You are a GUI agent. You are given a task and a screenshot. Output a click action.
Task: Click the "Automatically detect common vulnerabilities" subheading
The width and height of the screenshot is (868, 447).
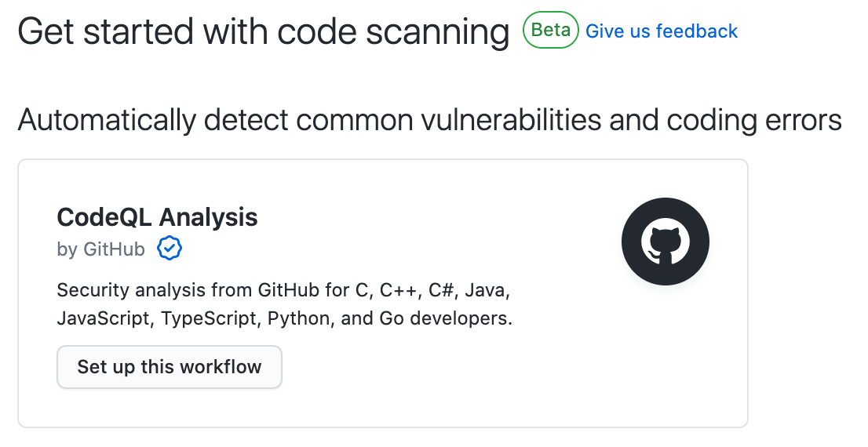(x=429, y=121)
